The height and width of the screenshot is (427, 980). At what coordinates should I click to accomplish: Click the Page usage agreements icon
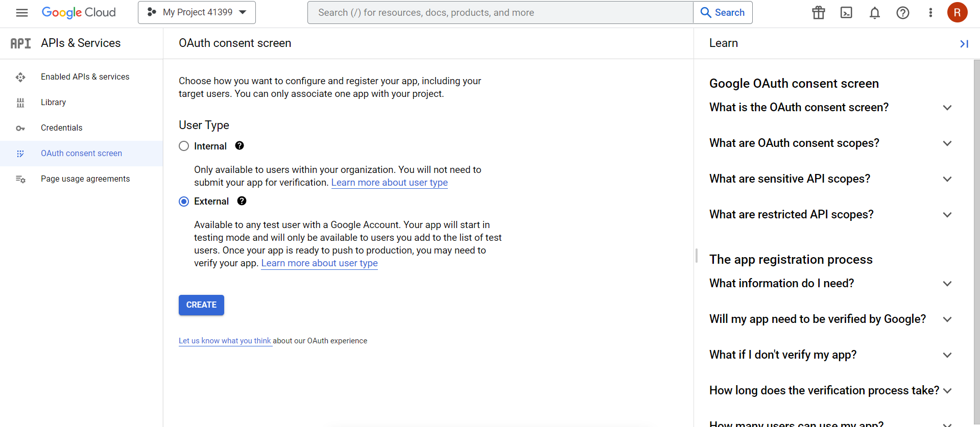coord(20,179)
